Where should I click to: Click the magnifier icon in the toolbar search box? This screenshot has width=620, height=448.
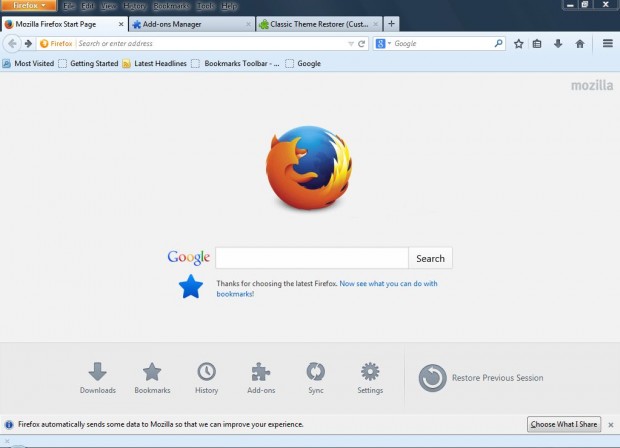(x=498, y=43)
